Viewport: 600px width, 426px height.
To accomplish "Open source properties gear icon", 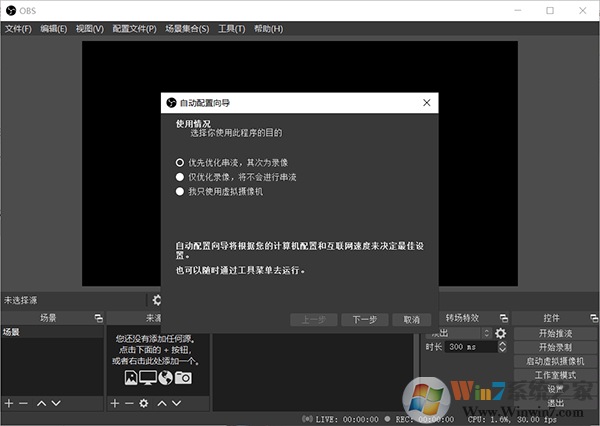I will 144,403.
